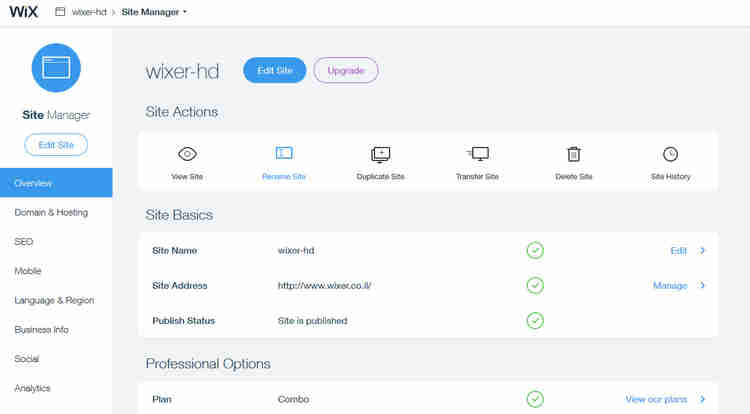Click the View Site eye icon
750x414 pixels.
[x=187, y=154]
